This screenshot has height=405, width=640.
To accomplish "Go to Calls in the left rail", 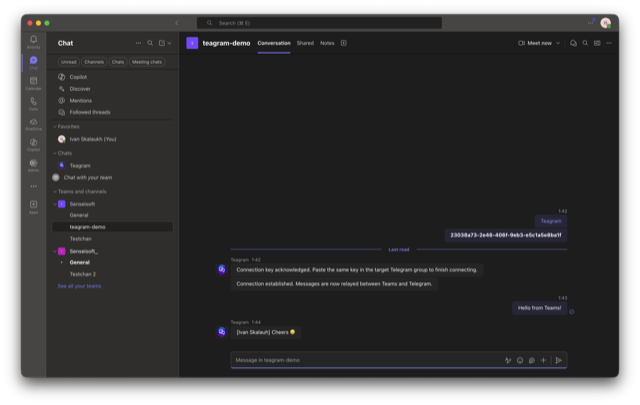I will click(x=33, y=103).
